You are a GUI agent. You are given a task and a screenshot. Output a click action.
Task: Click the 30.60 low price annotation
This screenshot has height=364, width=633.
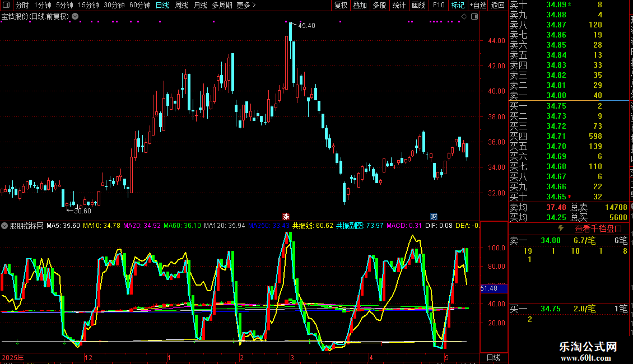[82, 211]
